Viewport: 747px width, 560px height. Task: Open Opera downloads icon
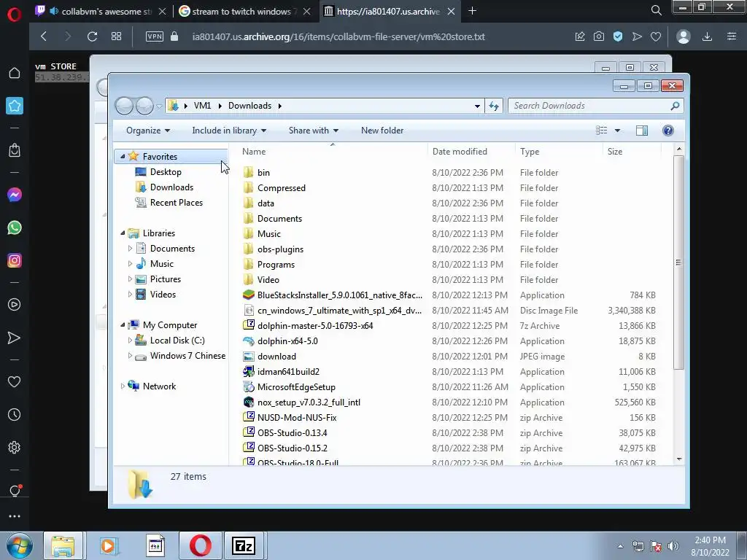707,36
